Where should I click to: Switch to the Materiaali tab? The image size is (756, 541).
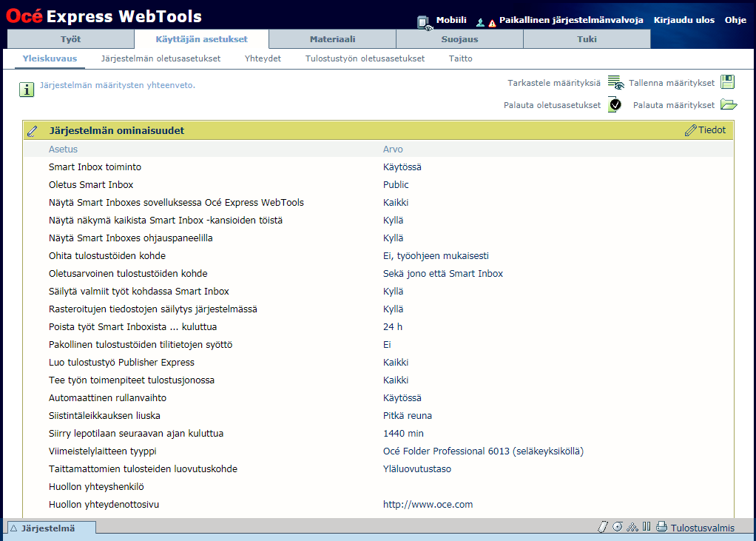point(333,39)
